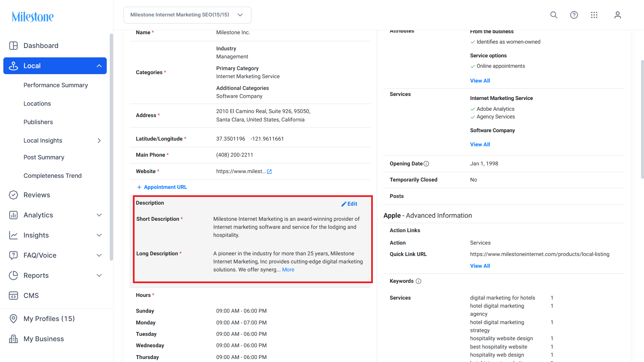
Task: Click the 'Online appointments' service option
Action: [x=501, y=66]
